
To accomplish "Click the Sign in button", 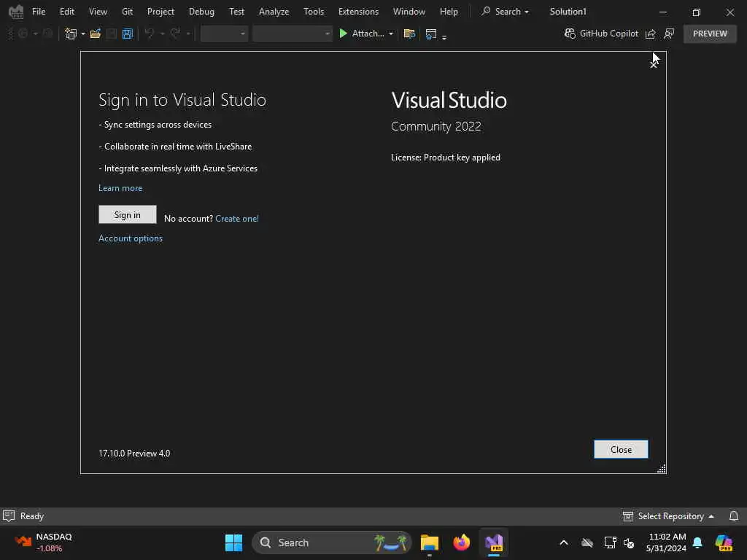I will pyautogui.click(x=127, y=215).
